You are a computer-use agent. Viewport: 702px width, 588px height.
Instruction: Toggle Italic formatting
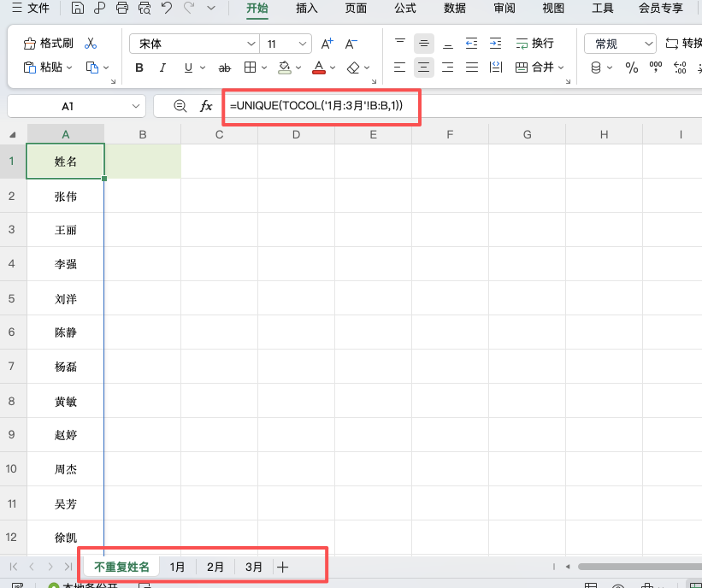(162, 68)
